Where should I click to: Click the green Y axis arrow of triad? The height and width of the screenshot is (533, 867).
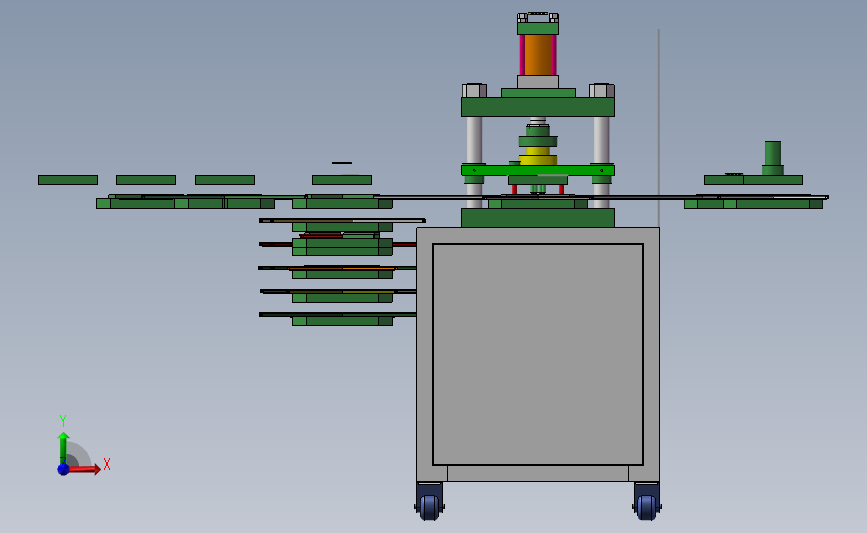[63, 448]
